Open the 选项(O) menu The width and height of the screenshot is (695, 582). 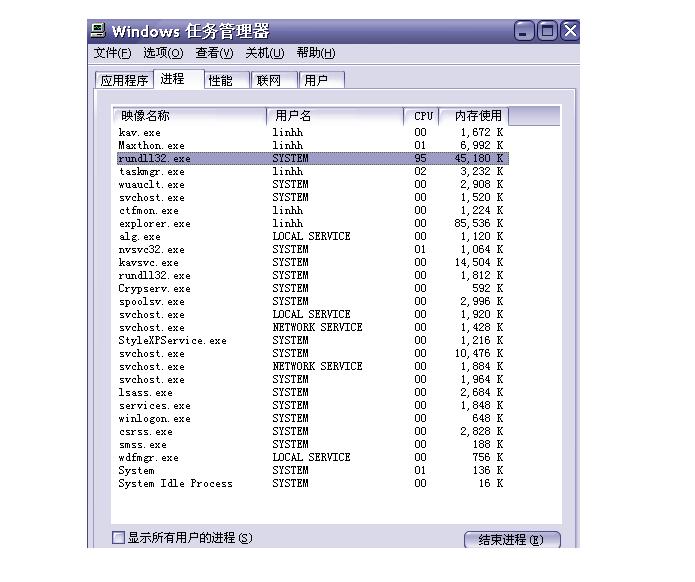163,53
